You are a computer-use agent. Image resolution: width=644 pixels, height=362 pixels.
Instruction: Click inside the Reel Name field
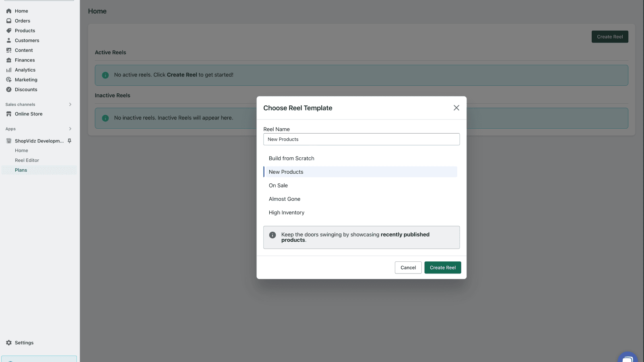click(x=361, y=139)
